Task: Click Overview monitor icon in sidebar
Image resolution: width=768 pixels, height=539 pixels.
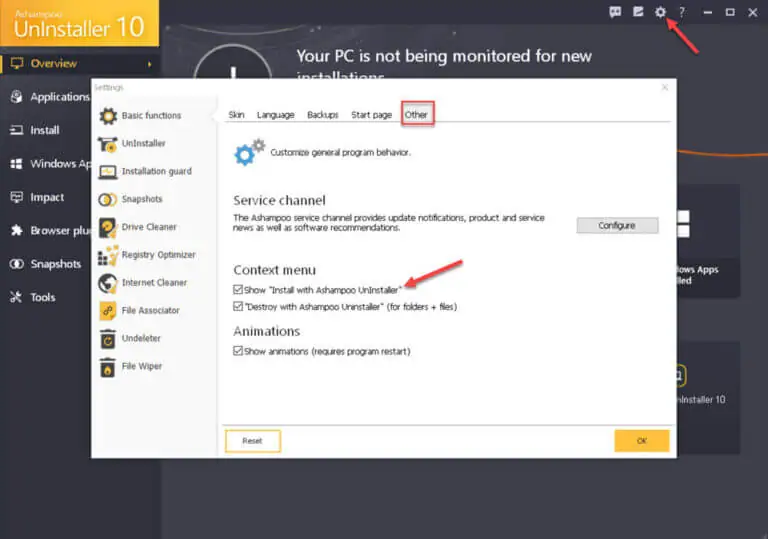Action: pyautogui.click(x=17, y=63)
